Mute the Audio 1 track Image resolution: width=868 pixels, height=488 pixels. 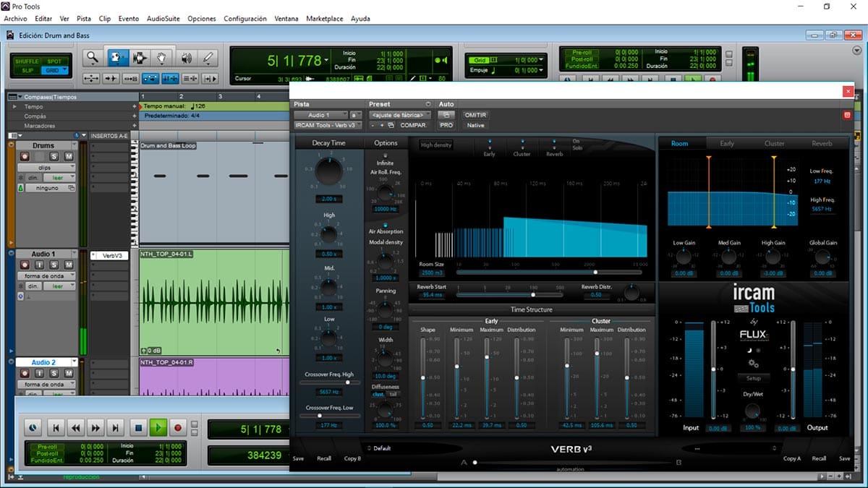[68, 265]
